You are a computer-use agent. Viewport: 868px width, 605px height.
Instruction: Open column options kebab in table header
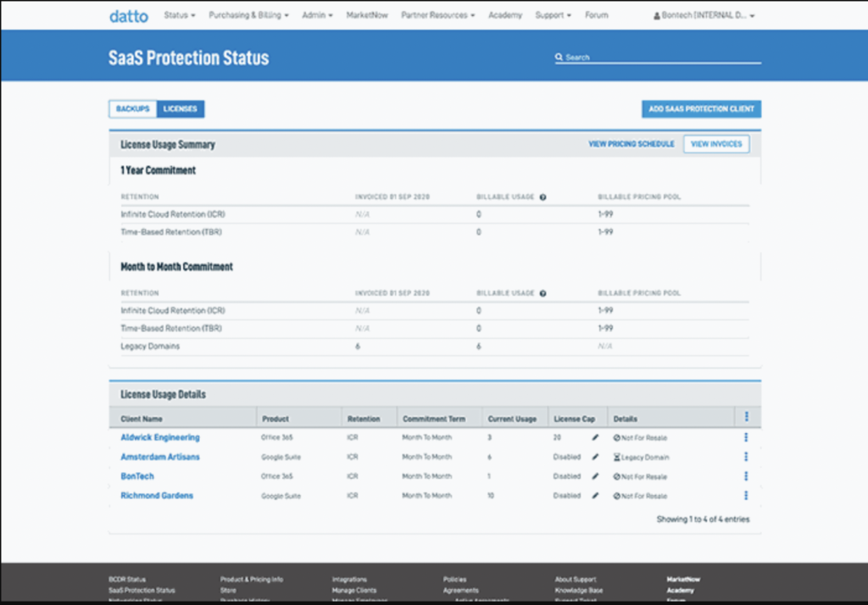click(x=746, y=417)
